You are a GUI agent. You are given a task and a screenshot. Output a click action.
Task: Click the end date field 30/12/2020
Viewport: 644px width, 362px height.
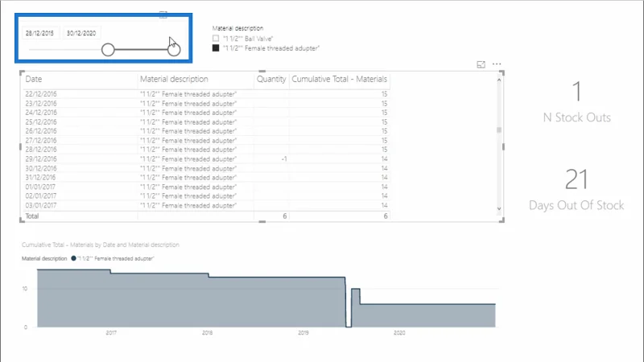[x=81, y=33]
